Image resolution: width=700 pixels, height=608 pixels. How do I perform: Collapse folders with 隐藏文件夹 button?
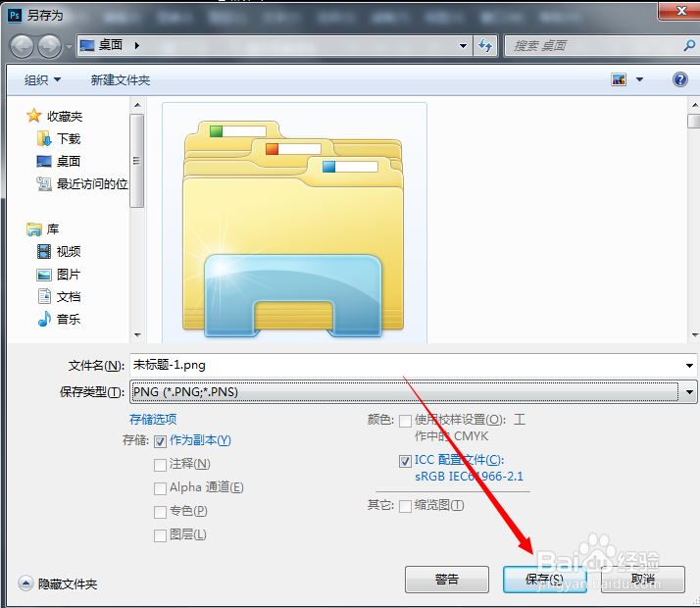point(58,583)
